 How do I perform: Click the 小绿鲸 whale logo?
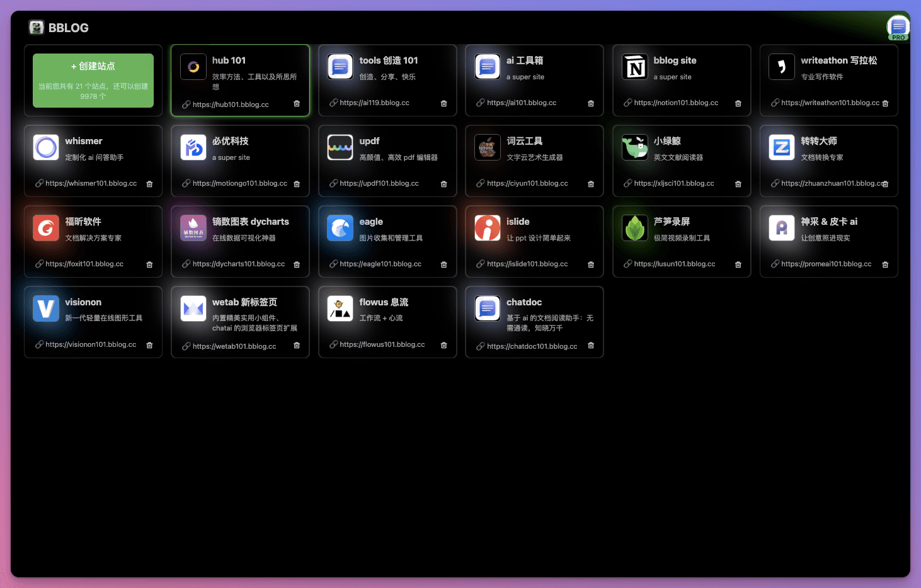click(635, 147)
